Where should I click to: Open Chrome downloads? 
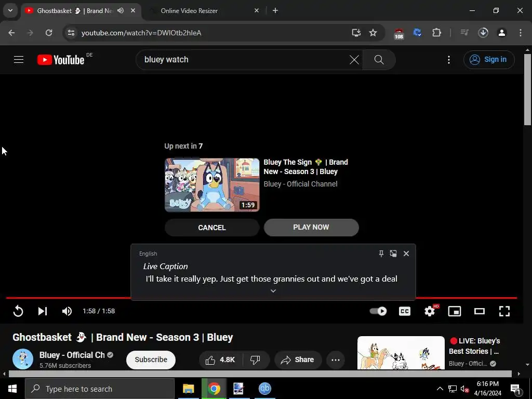483,33
